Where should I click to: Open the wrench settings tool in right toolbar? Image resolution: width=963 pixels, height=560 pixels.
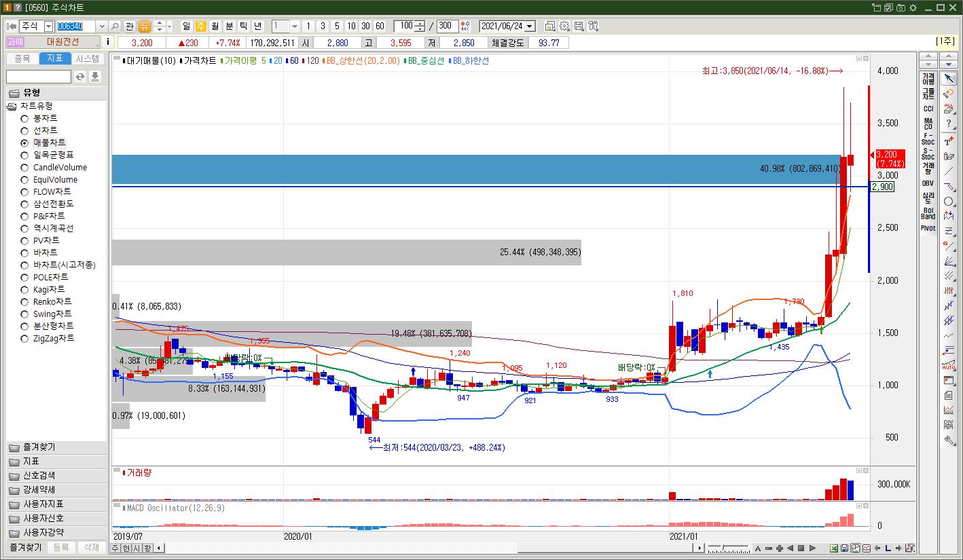949,440
